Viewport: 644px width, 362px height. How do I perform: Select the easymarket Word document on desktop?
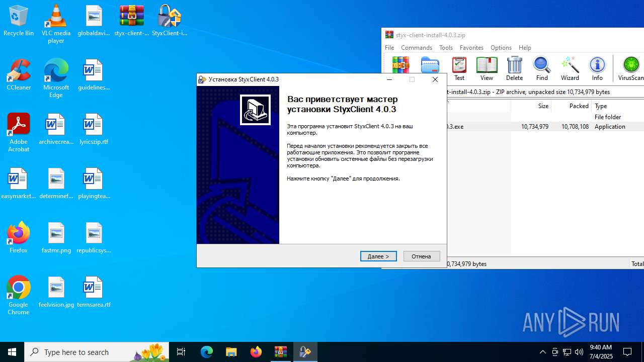tap(19, 184)
